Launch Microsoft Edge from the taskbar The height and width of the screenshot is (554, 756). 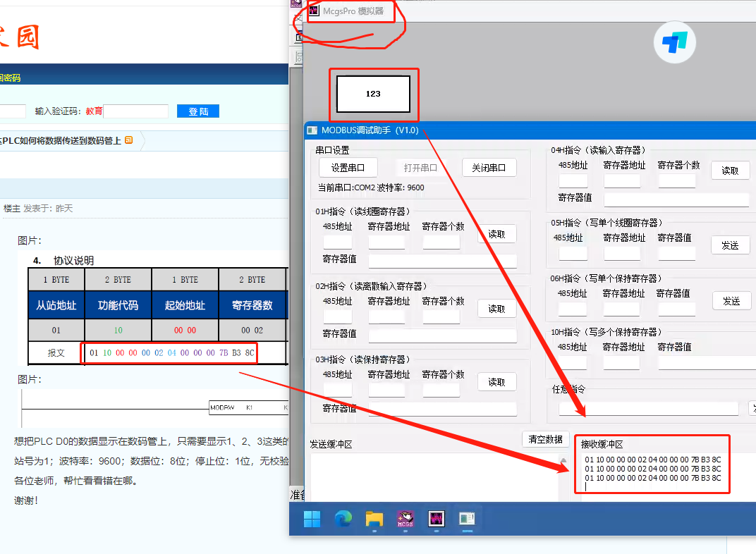coord(343,519)
